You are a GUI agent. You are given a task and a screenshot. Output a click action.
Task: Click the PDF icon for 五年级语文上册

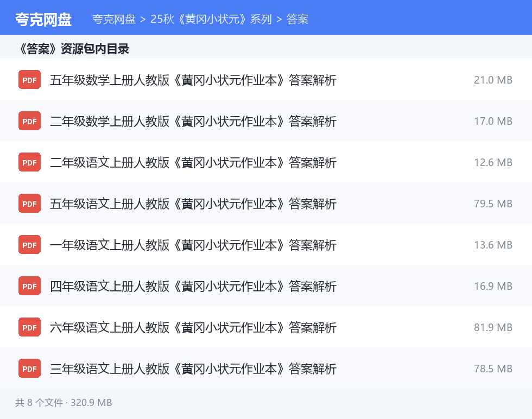[x=29, y=204]
